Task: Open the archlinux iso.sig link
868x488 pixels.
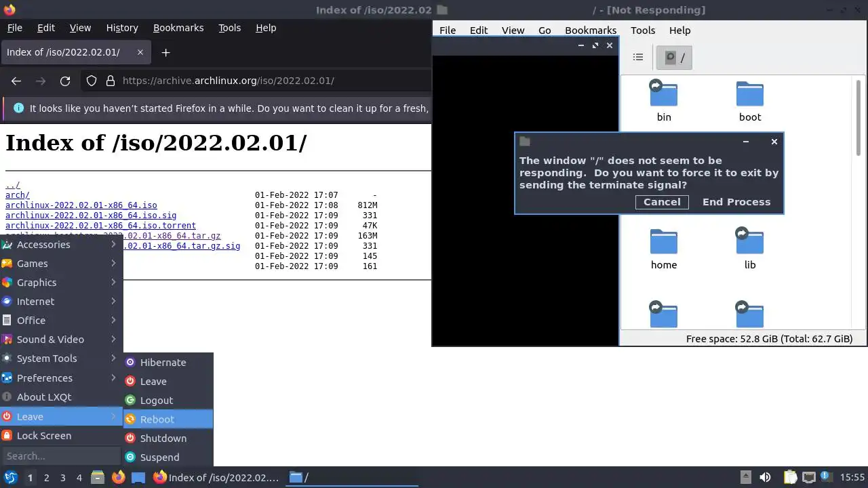Action: (91, 216)
